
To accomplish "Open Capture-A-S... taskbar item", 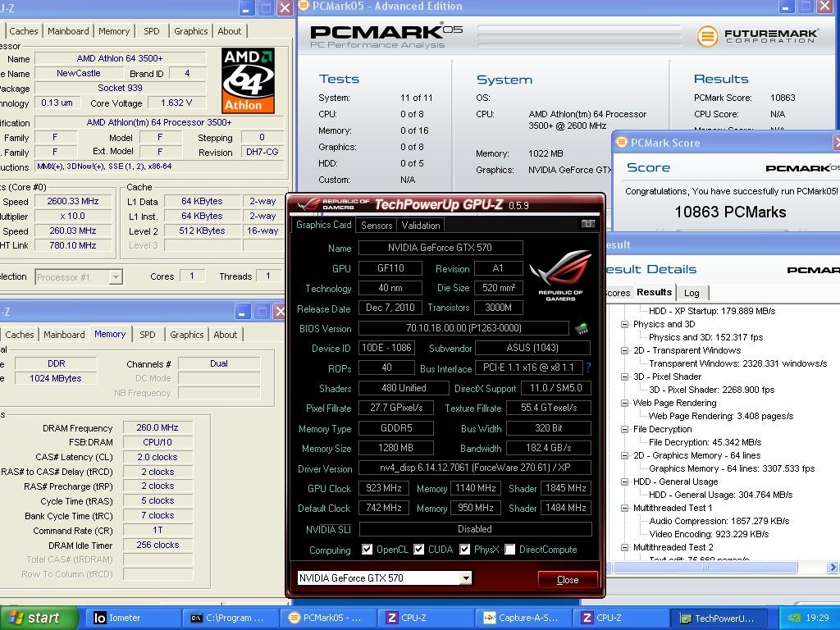I will (525, 618).
